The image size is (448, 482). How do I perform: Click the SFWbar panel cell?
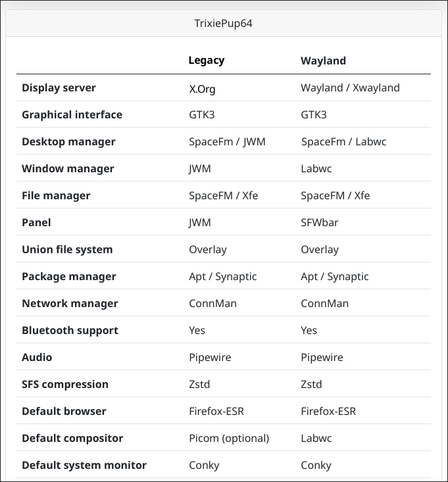319,222
